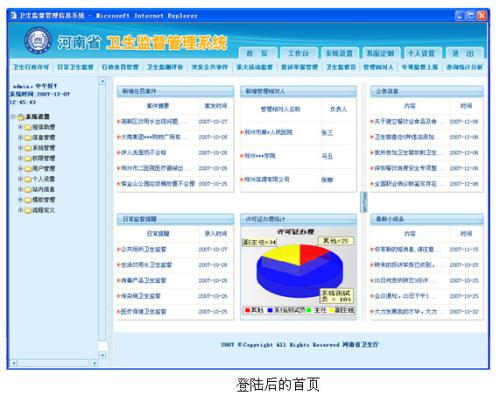
Task: Open the 查询统计分析 menu
Action: 464,67
